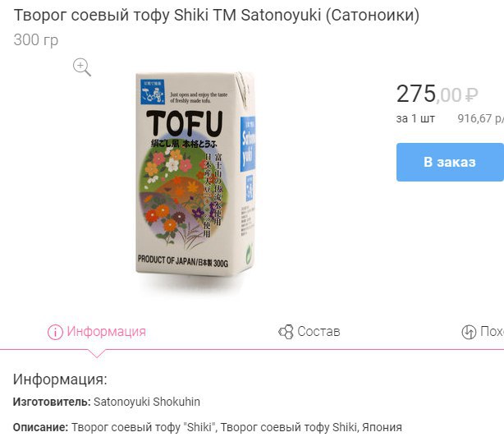The image size is (504, 446).
Task: Open the Информация tab
Action: coord(96,332)
